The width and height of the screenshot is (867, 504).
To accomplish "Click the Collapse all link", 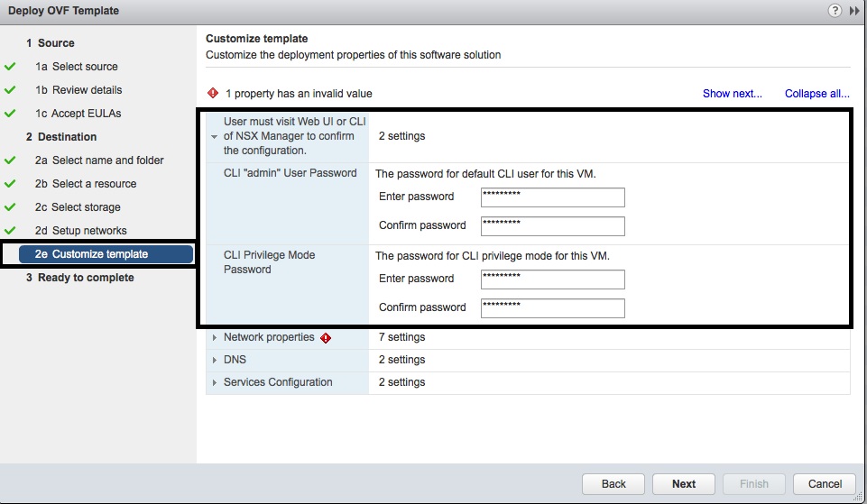I will point(816,94).
